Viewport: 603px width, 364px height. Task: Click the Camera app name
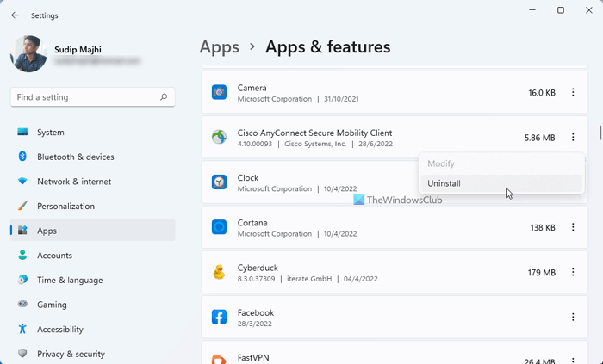click(252, 88)
